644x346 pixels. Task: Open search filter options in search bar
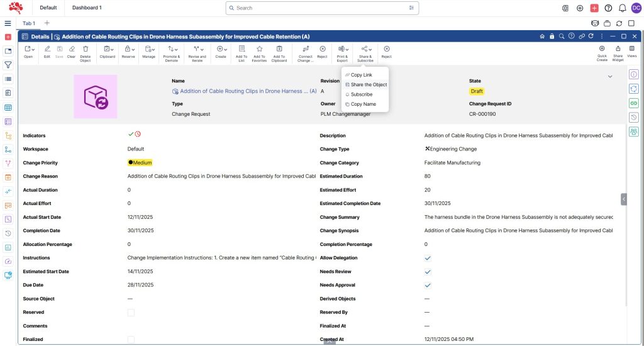point(411,8)
